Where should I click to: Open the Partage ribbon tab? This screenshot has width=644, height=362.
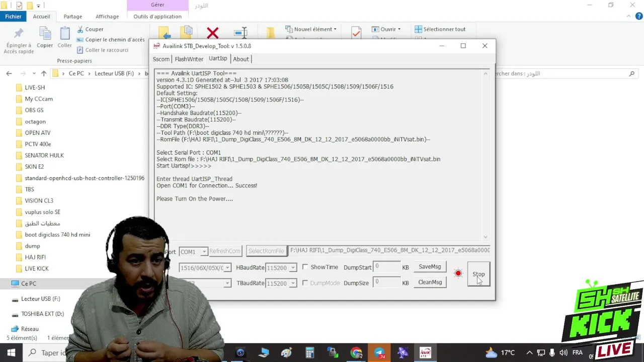(x=72, y=16)
